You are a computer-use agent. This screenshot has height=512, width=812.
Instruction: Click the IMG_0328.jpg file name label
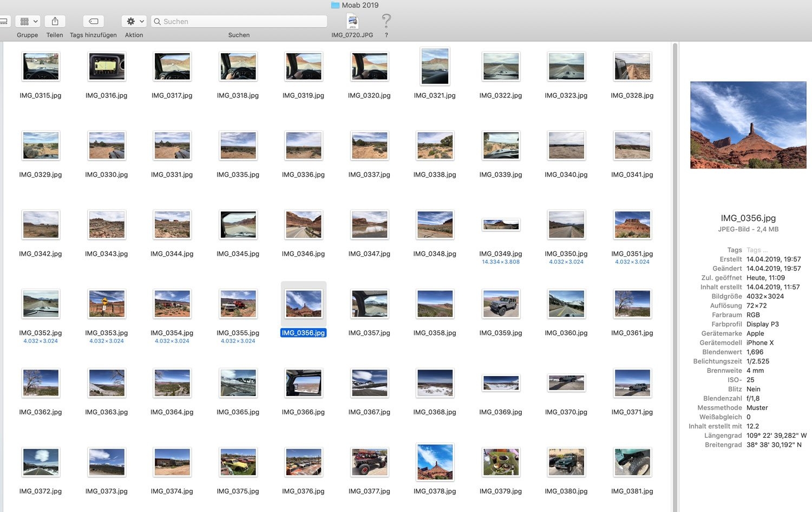point(632,95)
